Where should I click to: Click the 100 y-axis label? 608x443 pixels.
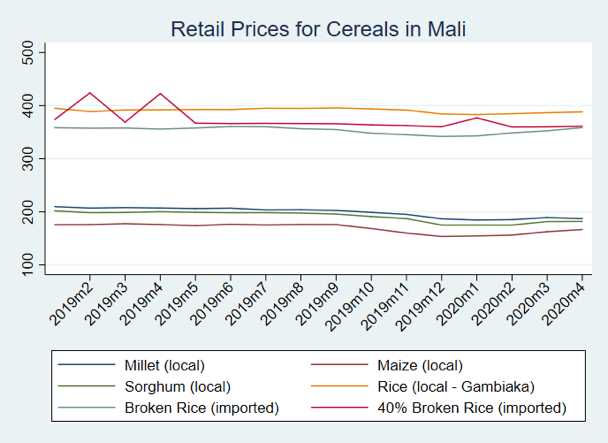[28, 264]
